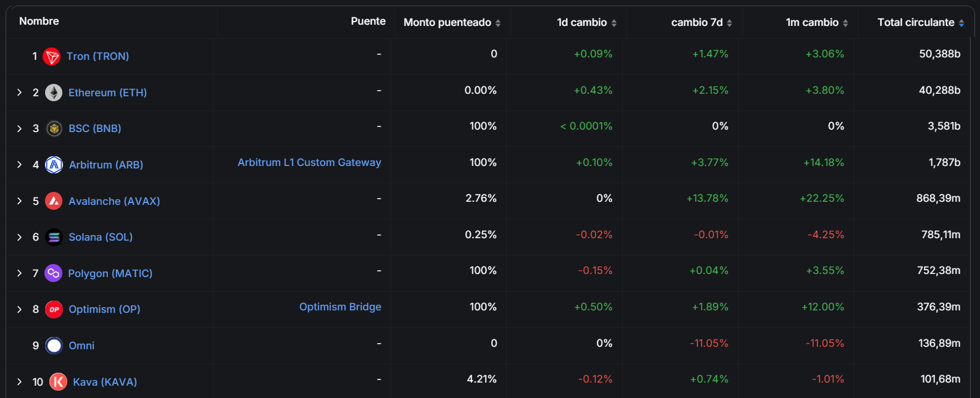Click the Polygon purple logo icon
This screenshot has width=980, height=398.
(x=54, y=273)
